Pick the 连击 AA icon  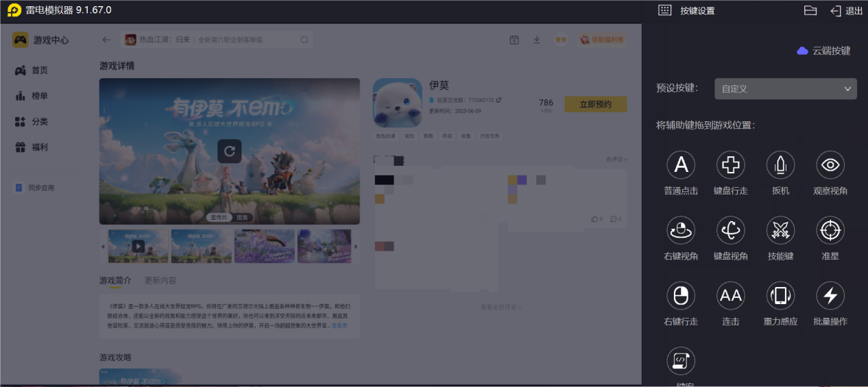731,295
